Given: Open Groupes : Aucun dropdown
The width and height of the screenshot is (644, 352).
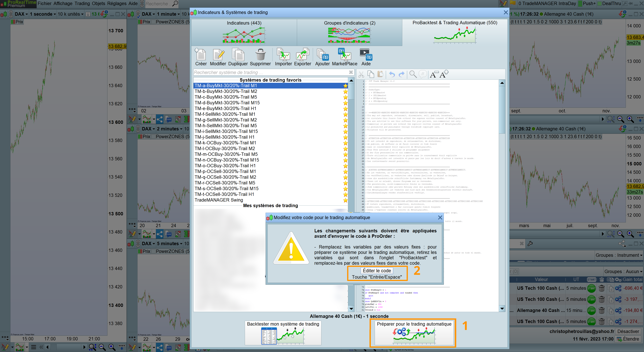Looking at the screenshot, I should pyautogui.click(x=623, y=271).
